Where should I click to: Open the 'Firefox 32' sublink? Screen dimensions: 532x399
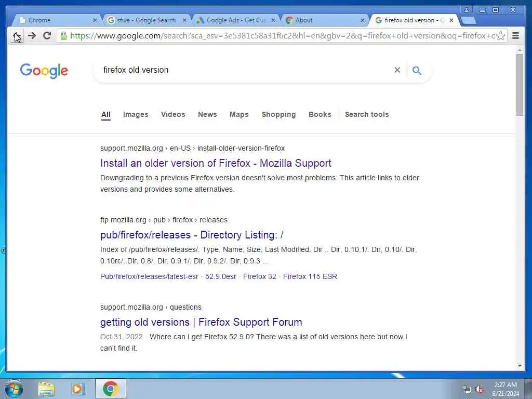coord(260,276)
